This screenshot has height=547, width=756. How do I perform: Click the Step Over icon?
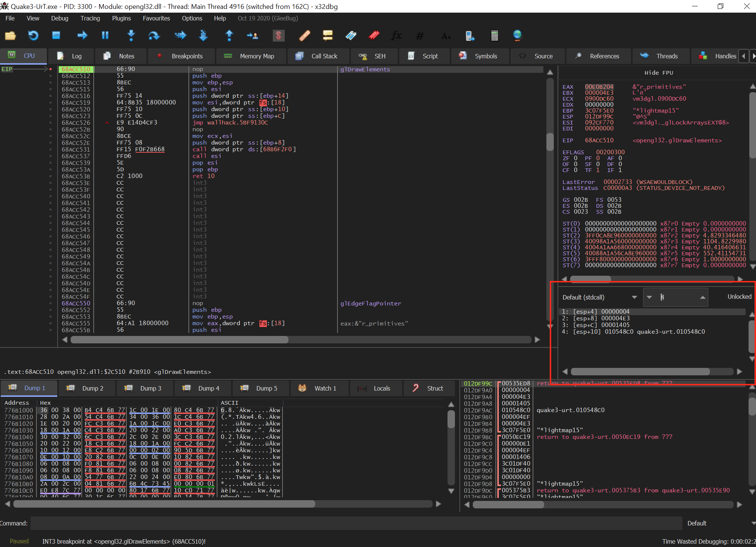154,35
